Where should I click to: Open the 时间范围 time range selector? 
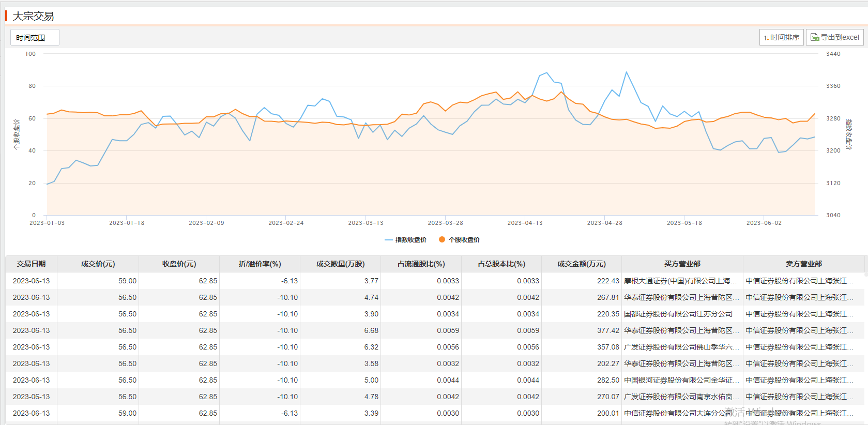(35, 38)
